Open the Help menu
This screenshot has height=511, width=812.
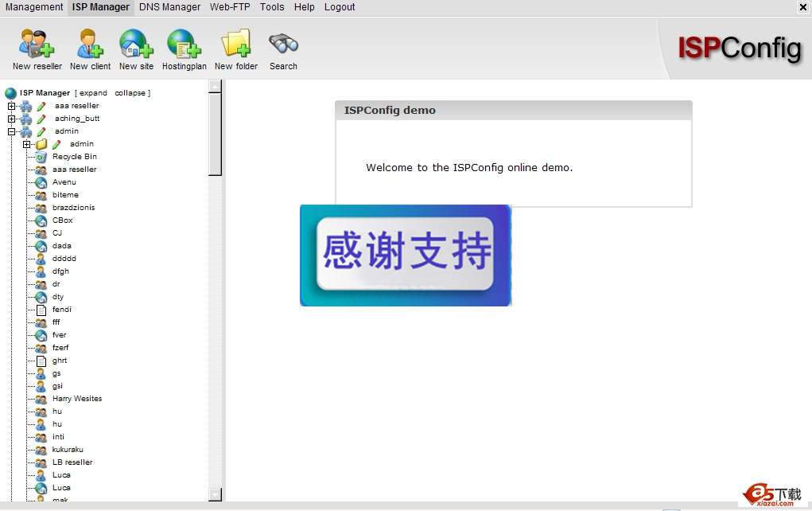tap(305, 7)
